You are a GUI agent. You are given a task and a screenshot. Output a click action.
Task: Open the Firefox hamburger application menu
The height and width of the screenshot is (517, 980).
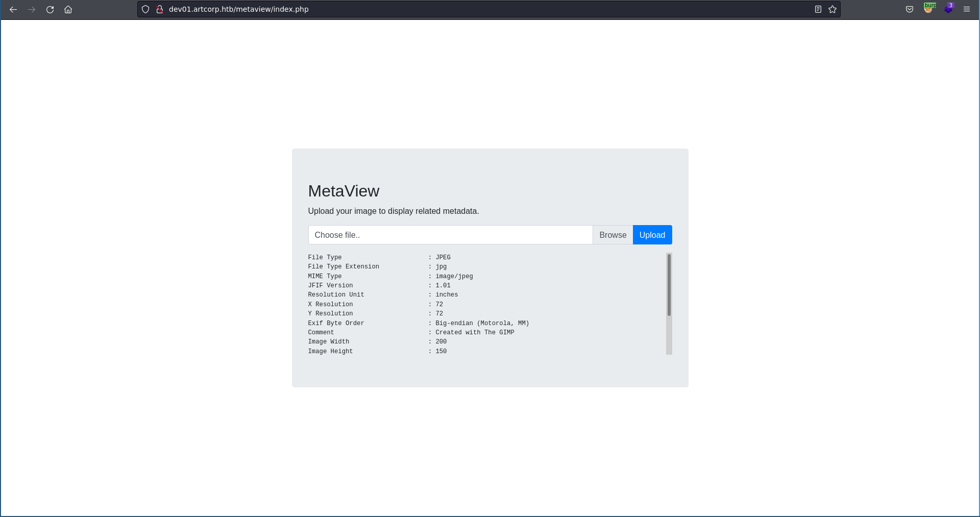coord(967,9)
